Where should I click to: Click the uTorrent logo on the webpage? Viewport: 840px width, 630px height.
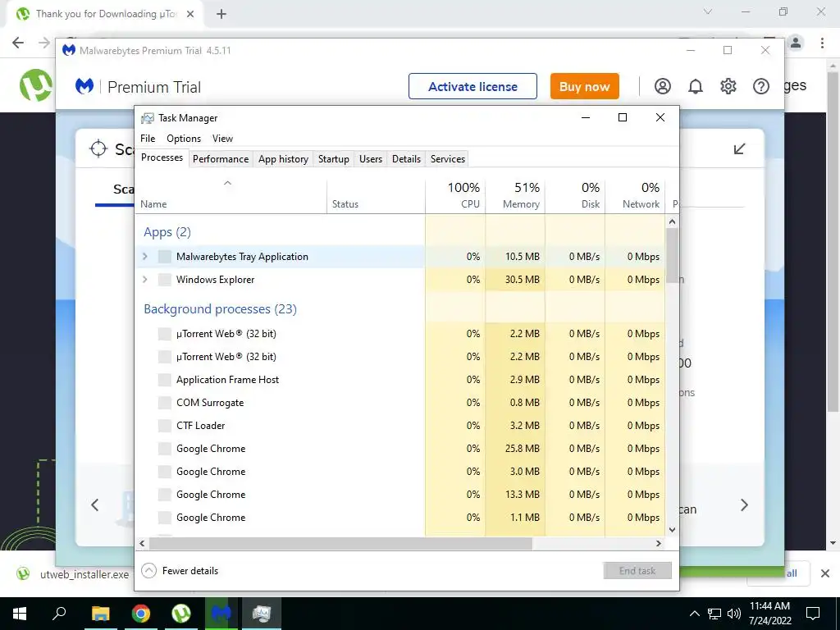point(35,85)
